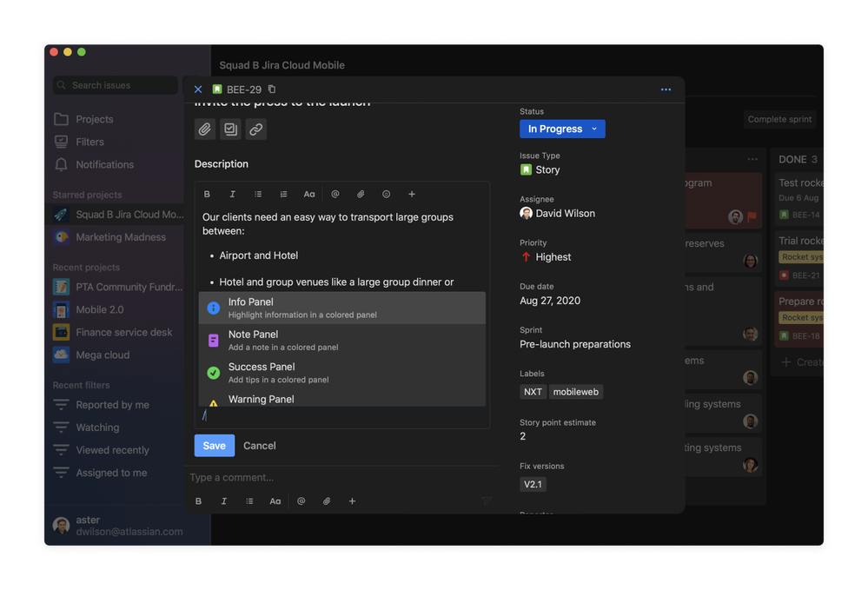Open the BEE-21 card in Done column
The width and height of the screenshot is (868, 590).
800,257
